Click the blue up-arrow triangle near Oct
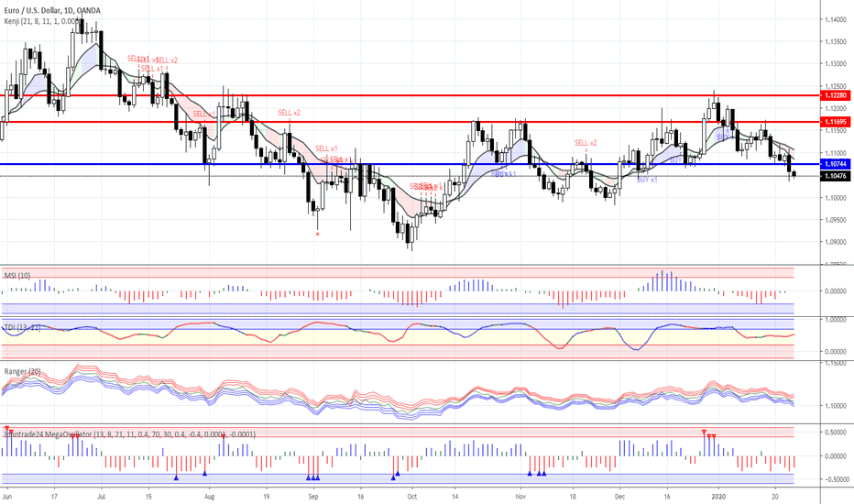Image resolution: width=854 pixels, height=504 pixels. (x=395, y=476)
